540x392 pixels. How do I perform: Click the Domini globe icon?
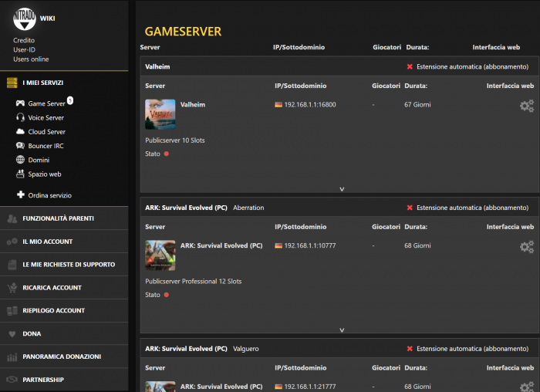click(20, 160)
